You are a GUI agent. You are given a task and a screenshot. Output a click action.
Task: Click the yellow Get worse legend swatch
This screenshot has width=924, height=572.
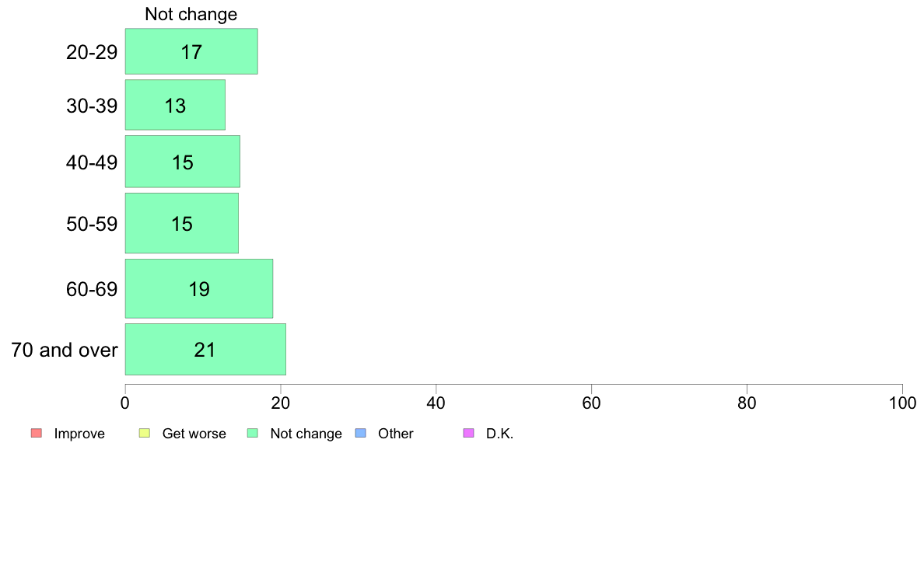pyautogui.click(x=145, y=433)
